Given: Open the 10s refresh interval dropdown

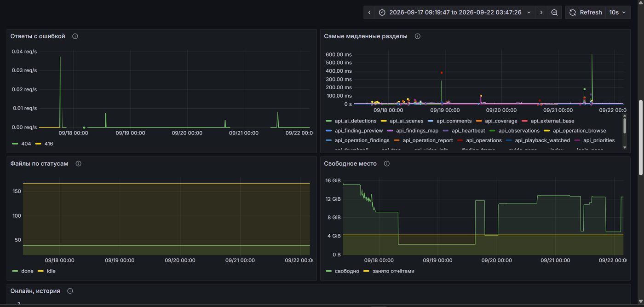Looking at the screenshot, I should coord(618,12).
